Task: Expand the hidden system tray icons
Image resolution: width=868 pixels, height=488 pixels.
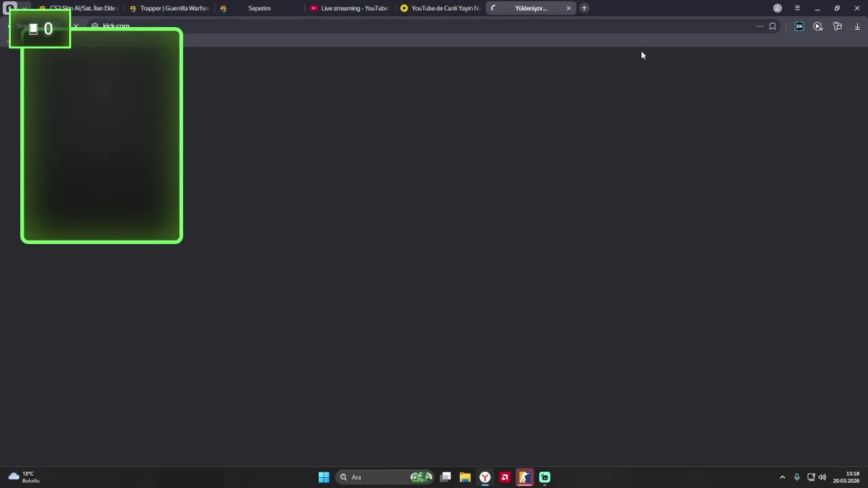Action: [783, 477]
